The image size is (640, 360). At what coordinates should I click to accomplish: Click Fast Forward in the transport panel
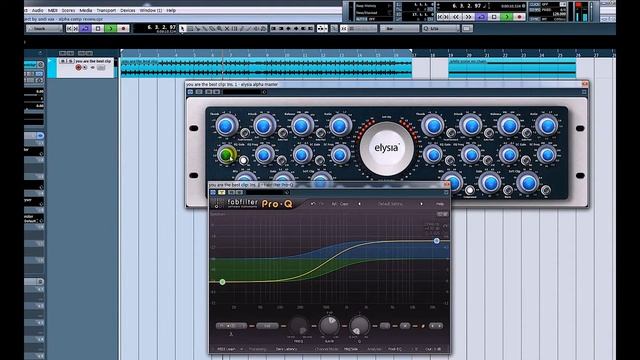pyautogui.click(x=469, y=17)
